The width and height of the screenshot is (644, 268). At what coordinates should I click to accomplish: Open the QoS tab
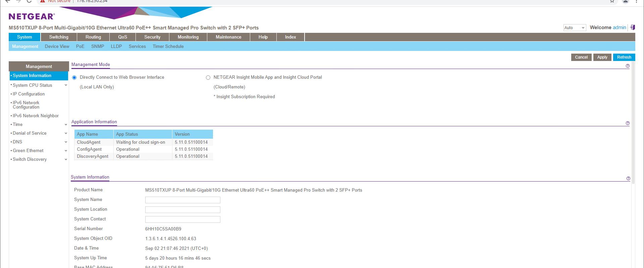[123, 37]
